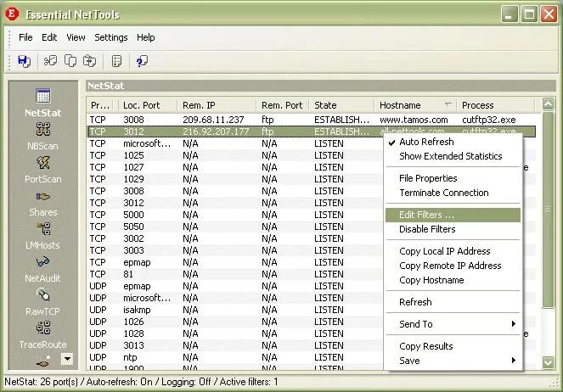563x392 pixels.
Task: Select row with remote IP 209.68.11.237
Action: tap(312, 120)
